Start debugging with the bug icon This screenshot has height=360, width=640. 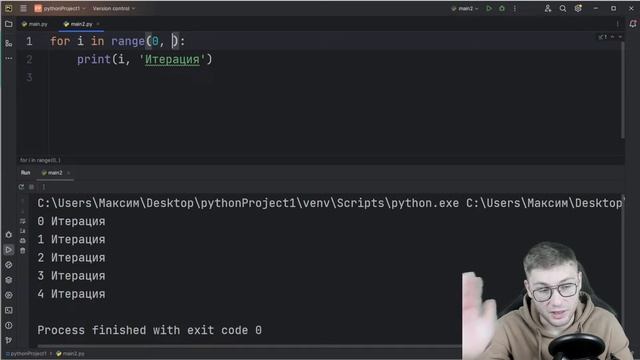click(x=502, y=8)
